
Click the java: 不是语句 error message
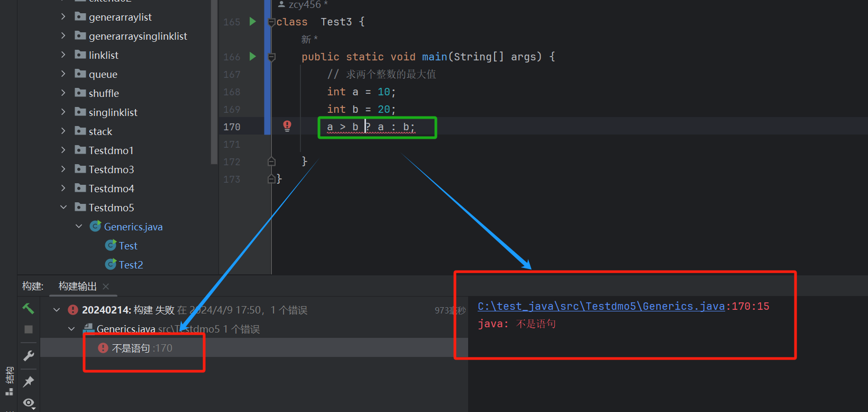click(517, 324)
